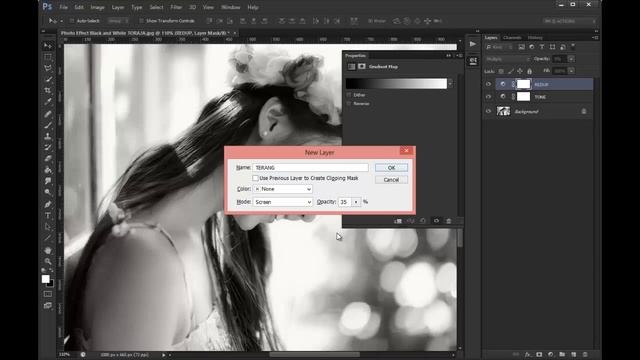640x360 pixels.
Task: Check Use Previous Layer to Create Clipping Mask
Action: point(255,178)
